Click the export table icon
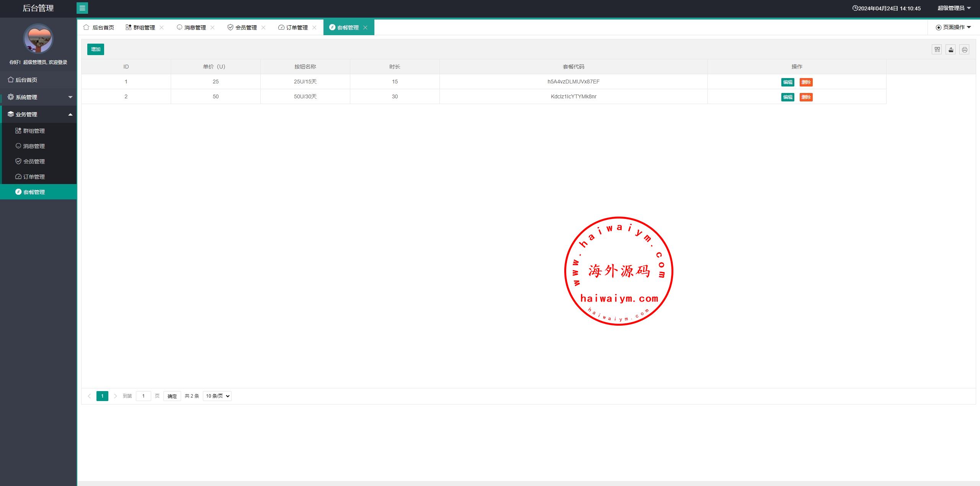980x486 pixels. pyautogui.click(x=951, y=49)
